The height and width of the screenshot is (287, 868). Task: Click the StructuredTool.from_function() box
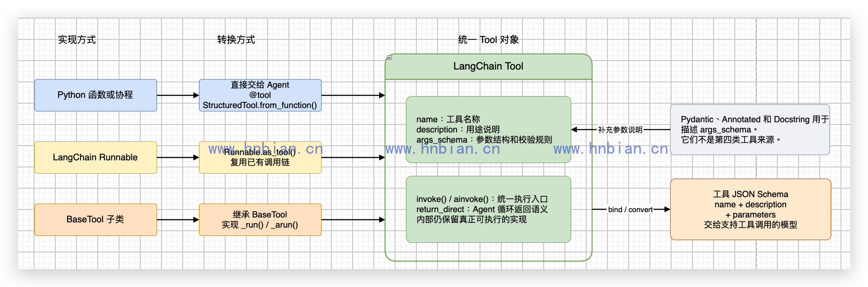coord(260,95)
